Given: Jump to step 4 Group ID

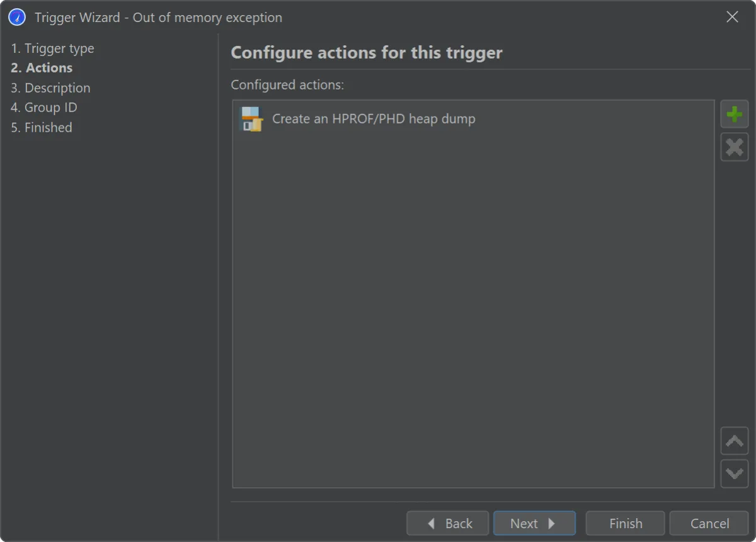Looking at the screenshot, I should [x=44, y=108].
